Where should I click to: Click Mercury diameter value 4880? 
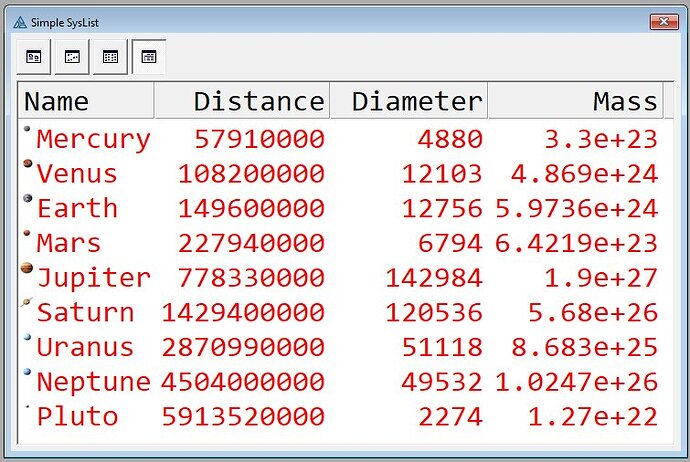[x=450, y=139]
